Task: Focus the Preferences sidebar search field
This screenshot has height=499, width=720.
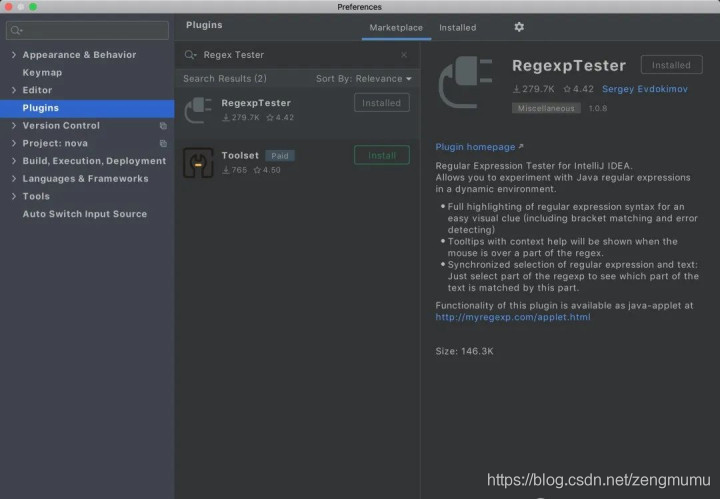Action: (87, 30)
